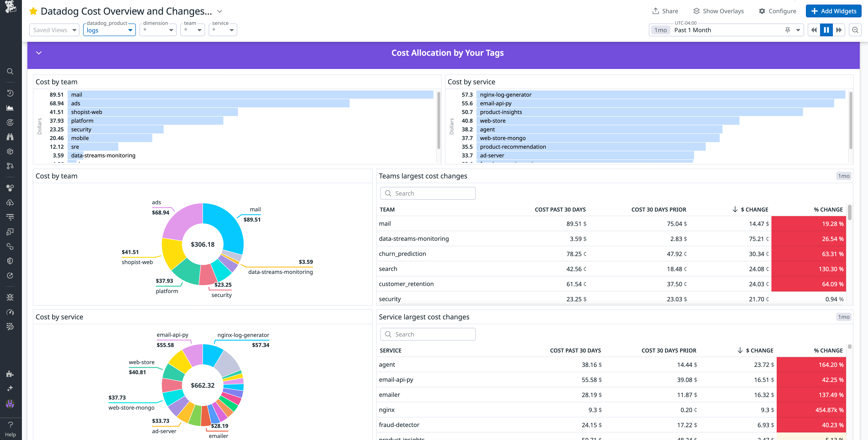
Task: Toggle Show Overlays on the dashboard
Action: pyautogui.click(x=718, y=11)
